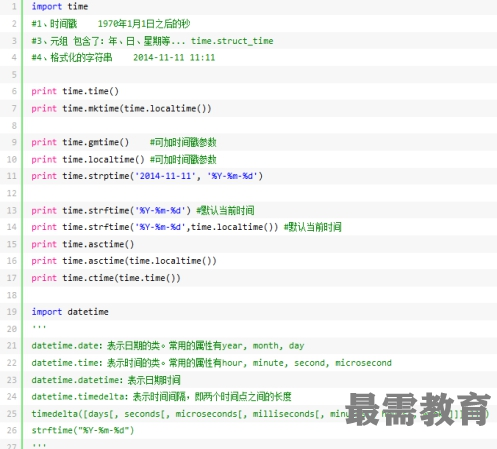Click the 'print time.localtime()' statement on line 10
This screenshot has width=497, height=449.
click(88, 160)
